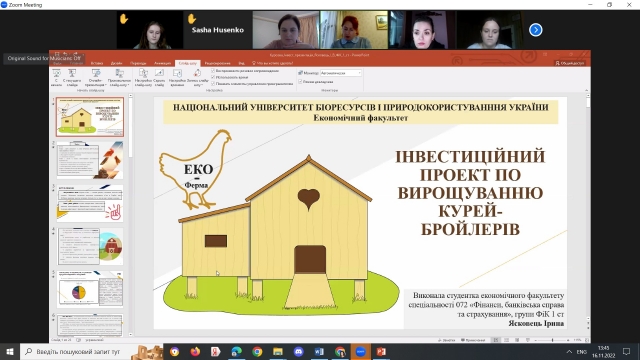Open PowerPoint from taskbar
This screenshot has height=360, width=640.
381,351
